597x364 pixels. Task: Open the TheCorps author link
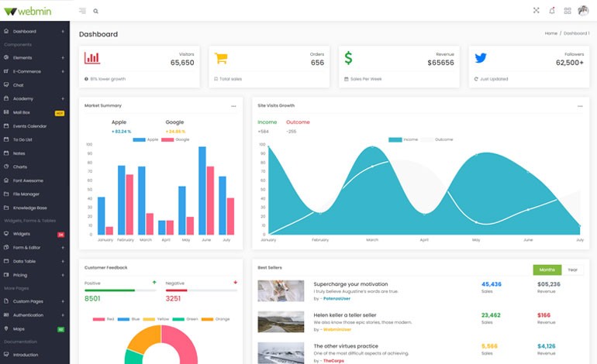coord(333,361)
